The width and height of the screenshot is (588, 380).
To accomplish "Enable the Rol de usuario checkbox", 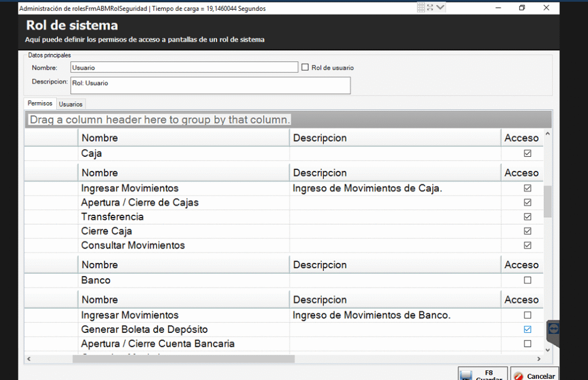I will [x=305, y=67].
